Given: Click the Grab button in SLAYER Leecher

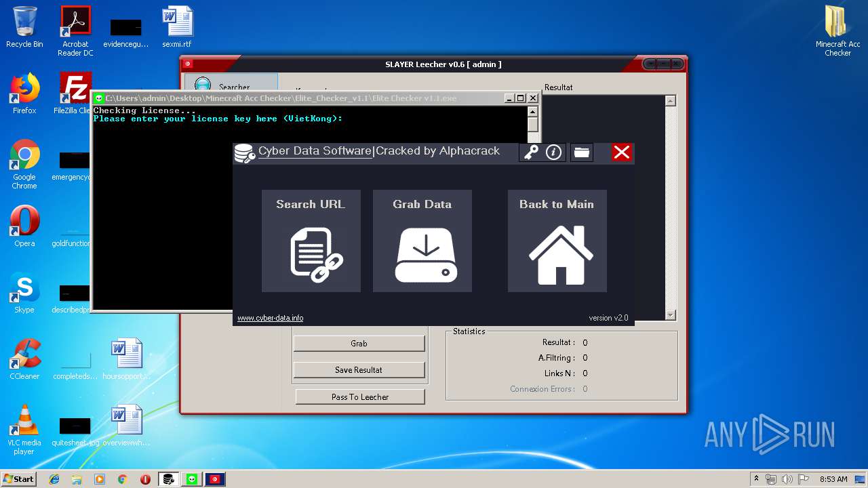Looking at the screenshot, I should (x=359, y=344).
